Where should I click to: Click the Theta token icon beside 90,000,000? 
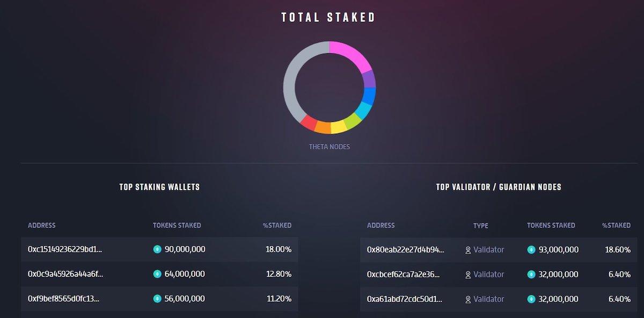point(157,249)
